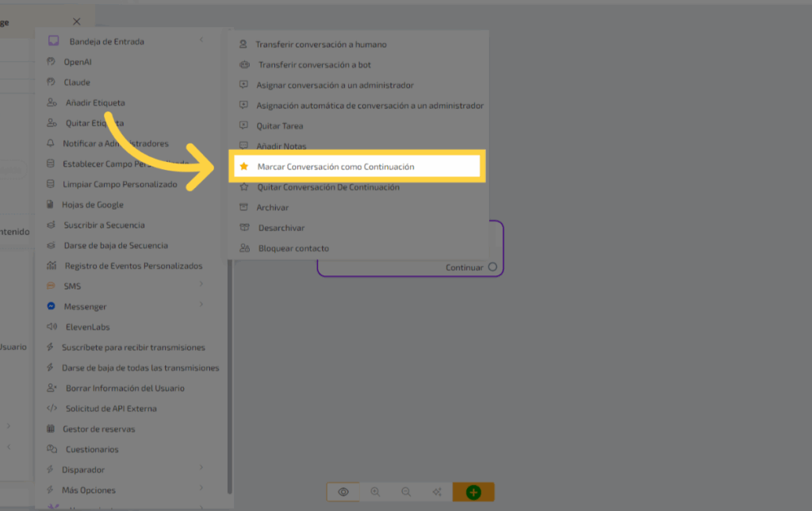Choose Añadir Etiqueta from the menu

click(x=94, y=102)
